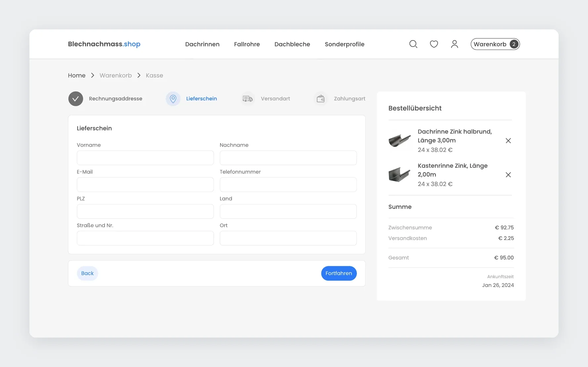The image size is (588, 367).
Task: Click the Lieferschein location pin icon
Action: (x=173, y=99)
